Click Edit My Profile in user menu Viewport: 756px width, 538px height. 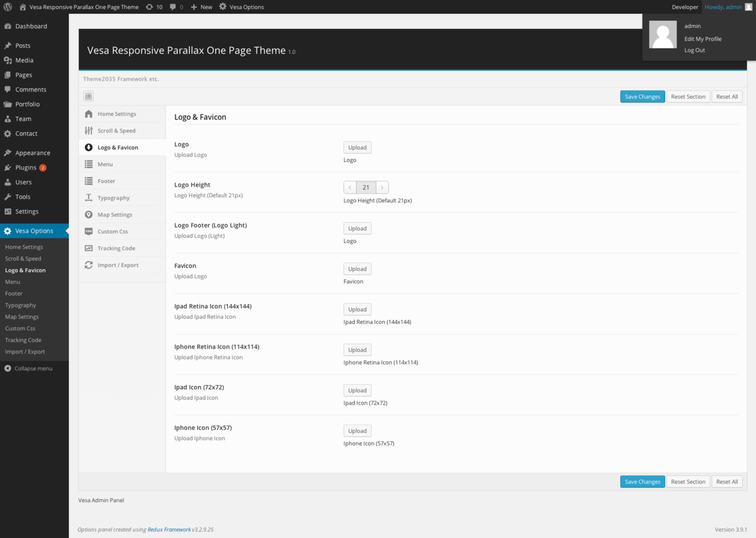tap(703, 39)
